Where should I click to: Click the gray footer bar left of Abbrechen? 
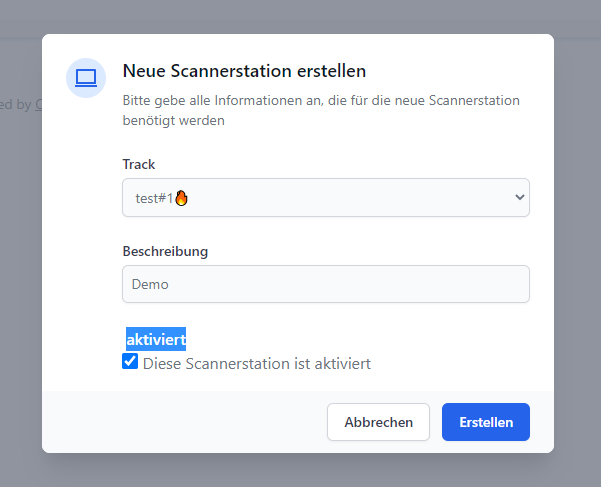tap(180, 422)
